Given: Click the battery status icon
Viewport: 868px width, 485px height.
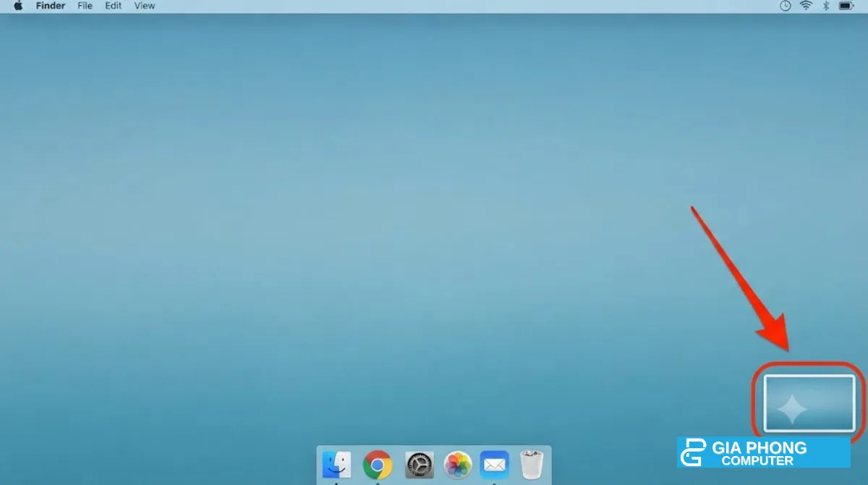Looking at the screenshot, I should coord(846,6).
